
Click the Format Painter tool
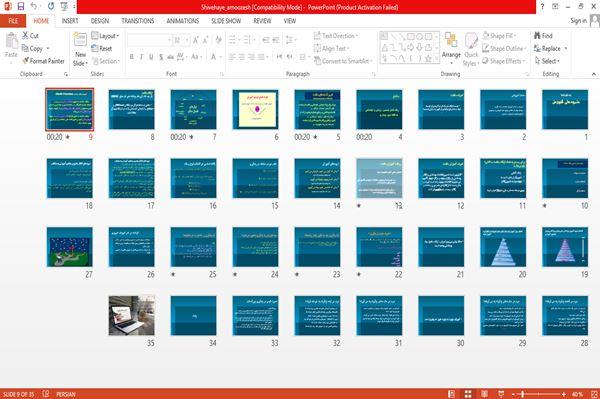click(x=44, y=61)
